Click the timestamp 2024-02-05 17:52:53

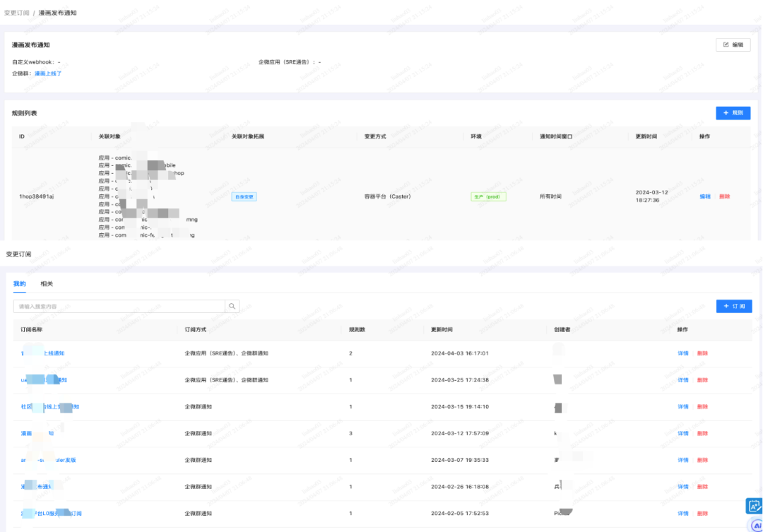pyautogui.click(x=460, y=514)
